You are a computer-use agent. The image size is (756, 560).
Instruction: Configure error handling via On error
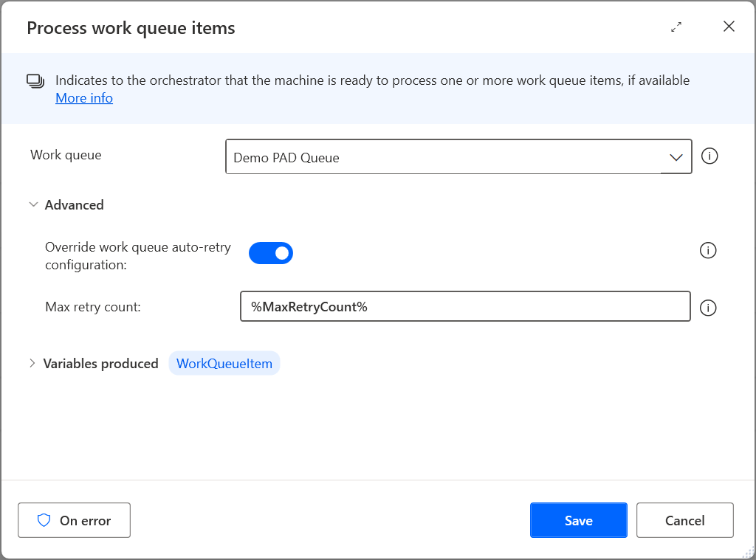[x=74, y=520]
